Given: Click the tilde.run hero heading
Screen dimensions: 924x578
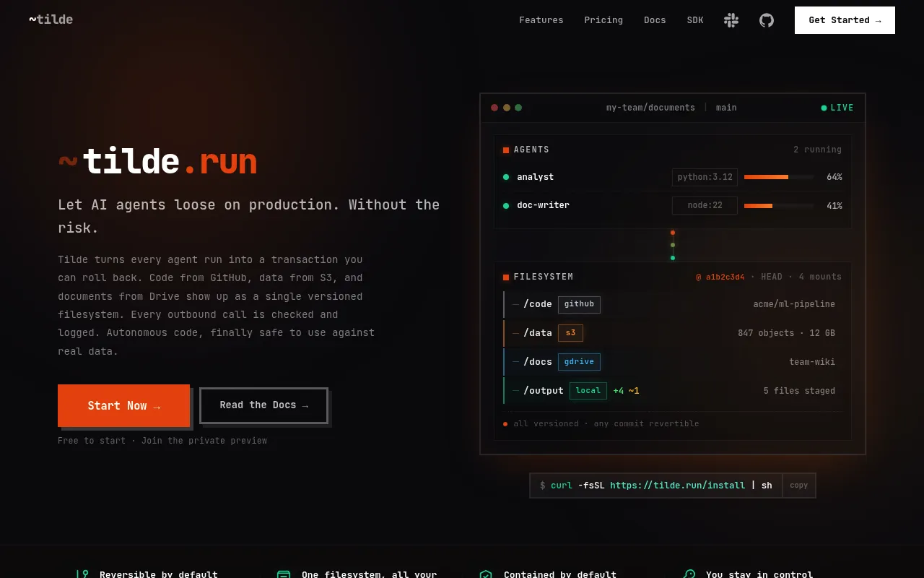Looking at the screenshot, I should point(157,161).
